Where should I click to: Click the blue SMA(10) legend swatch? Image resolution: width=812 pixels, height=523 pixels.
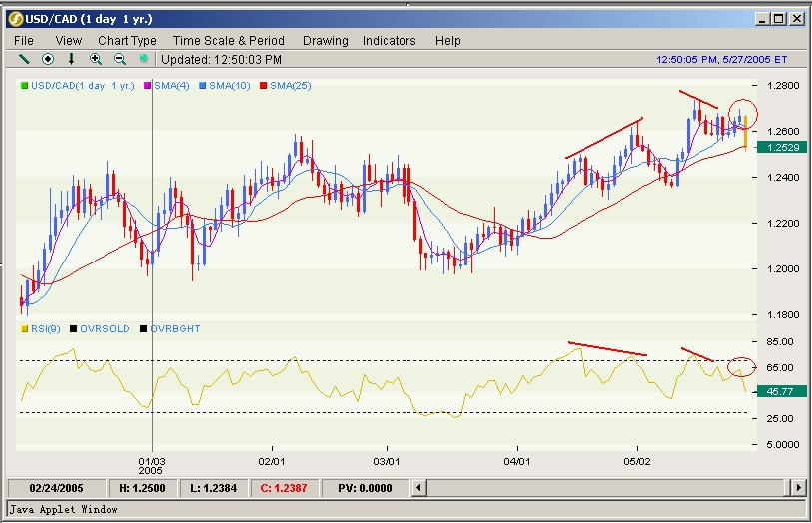(x=203, y=86)
